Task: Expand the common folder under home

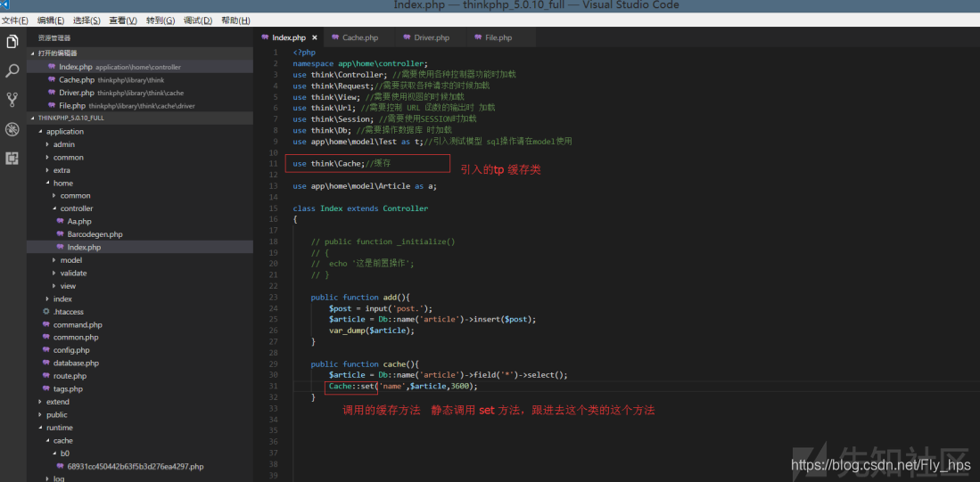Action: 75,195
